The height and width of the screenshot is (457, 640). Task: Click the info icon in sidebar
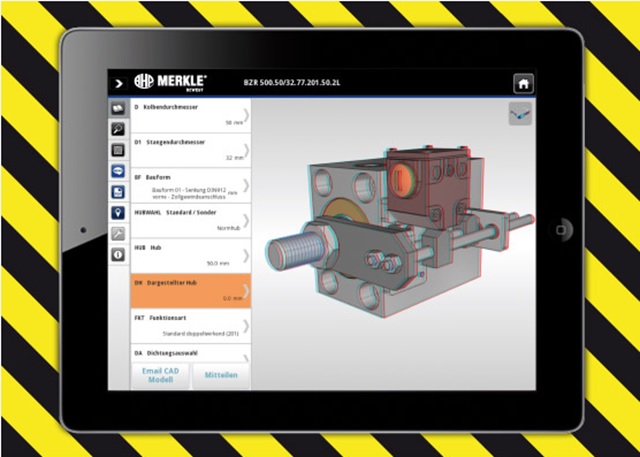coord(118,255)
